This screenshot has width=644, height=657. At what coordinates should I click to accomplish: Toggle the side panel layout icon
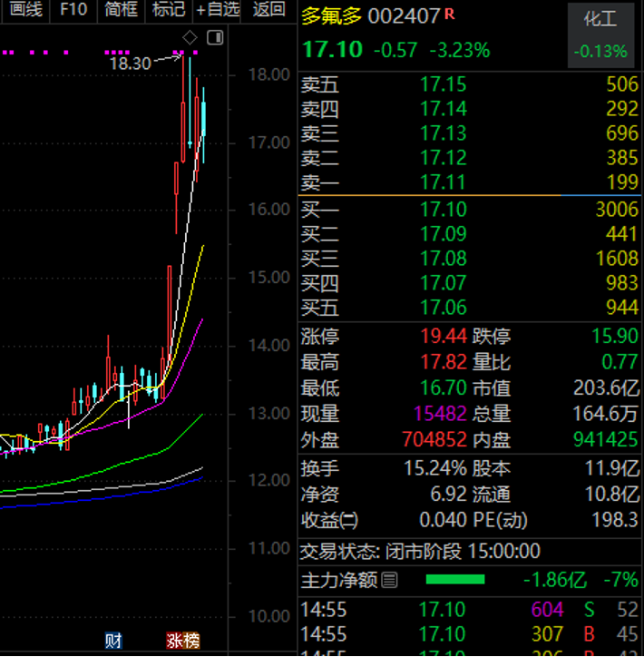(215, 37)
